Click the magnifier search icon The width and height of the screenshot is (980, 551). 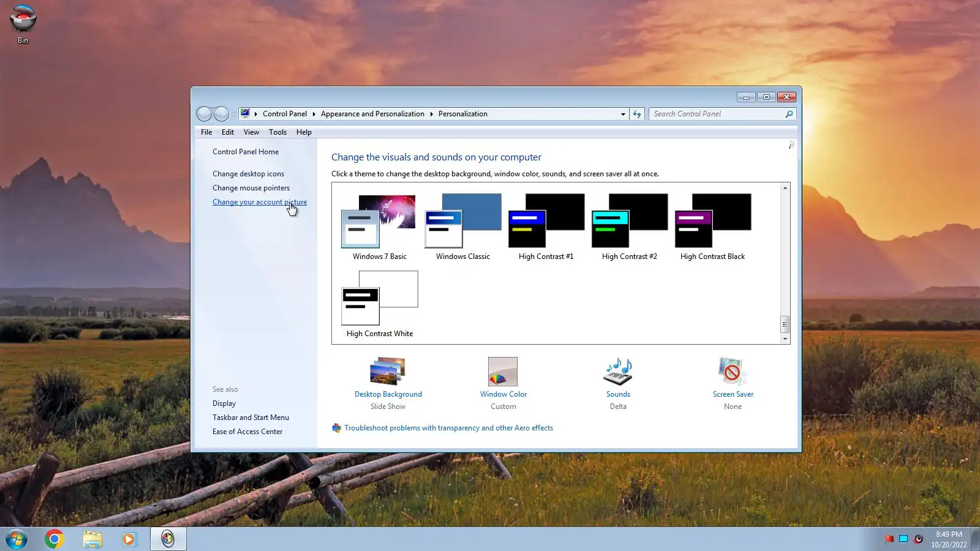789,114
